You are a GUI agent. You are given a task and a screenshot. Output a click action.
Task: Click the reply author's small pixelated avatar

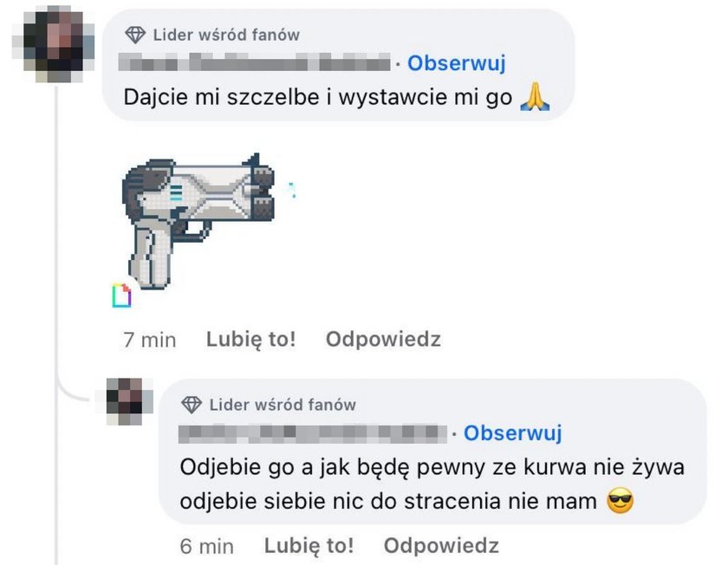coord(125,401)
